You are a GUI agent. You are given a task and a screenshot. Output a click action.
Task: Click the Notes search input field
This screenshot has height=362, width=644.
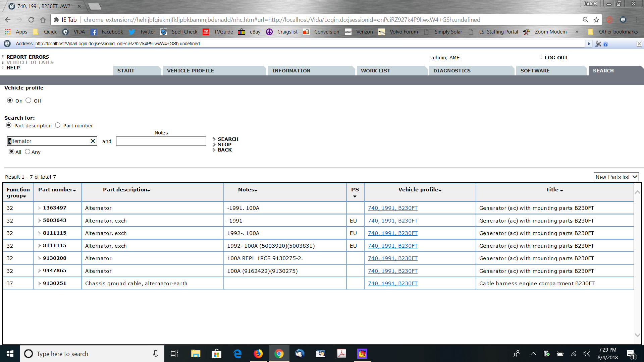161,141
